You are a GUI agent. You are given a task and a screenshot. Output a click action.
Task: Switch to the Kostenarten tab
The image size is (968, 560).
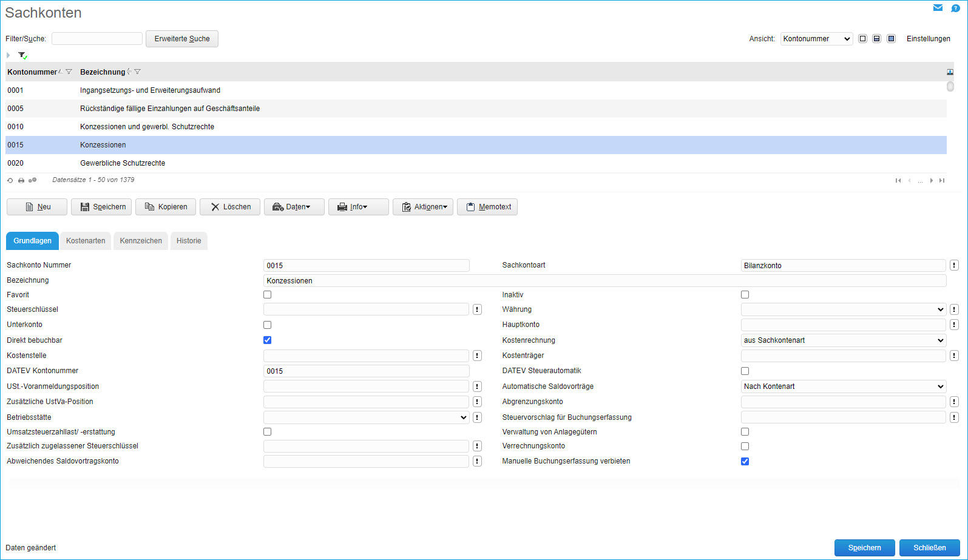coord(86,241)
